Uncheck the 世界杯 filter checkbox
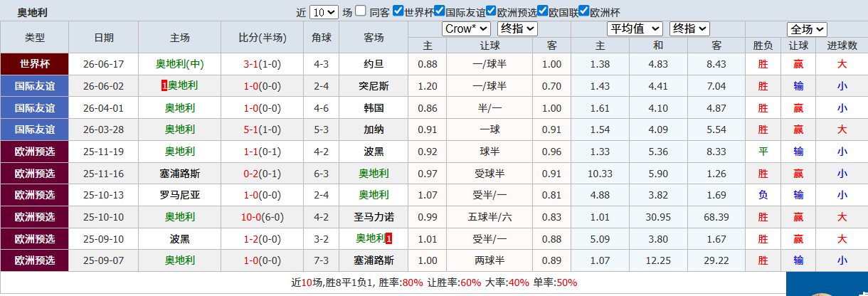The height and width of the screenshot is (296, 868). [x=398, y=11]
